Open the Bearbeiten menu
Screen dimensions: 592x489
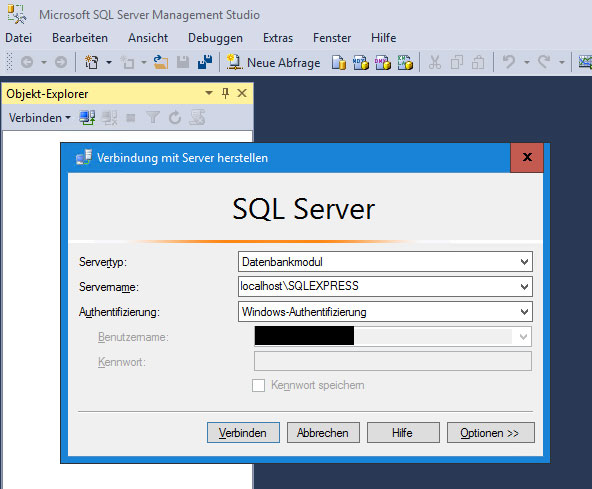[x=80, y=38]
